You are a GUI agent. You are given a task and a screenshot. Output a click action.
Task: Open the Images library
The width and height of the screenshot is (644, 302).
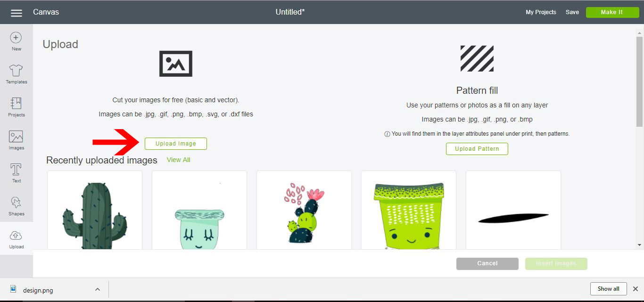click(x=16, y=140)
